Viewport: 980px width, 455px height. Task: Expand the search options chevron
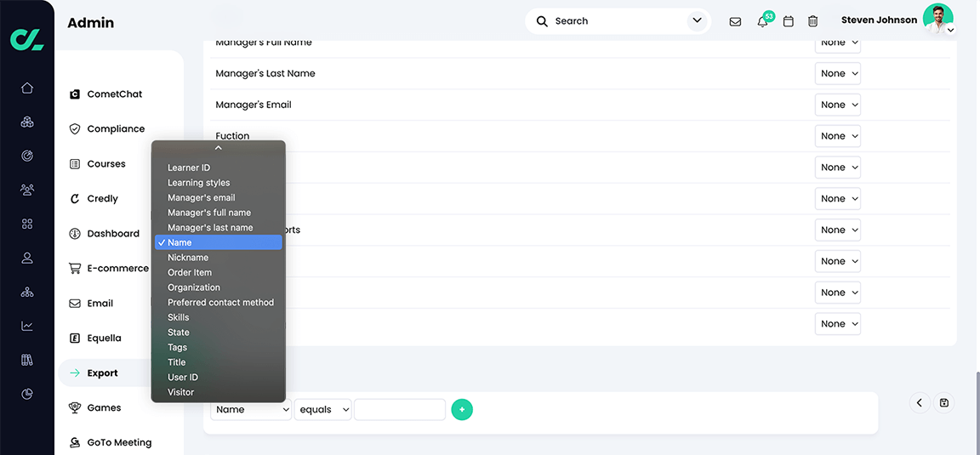pyautogui.click(x=698, y=20)
